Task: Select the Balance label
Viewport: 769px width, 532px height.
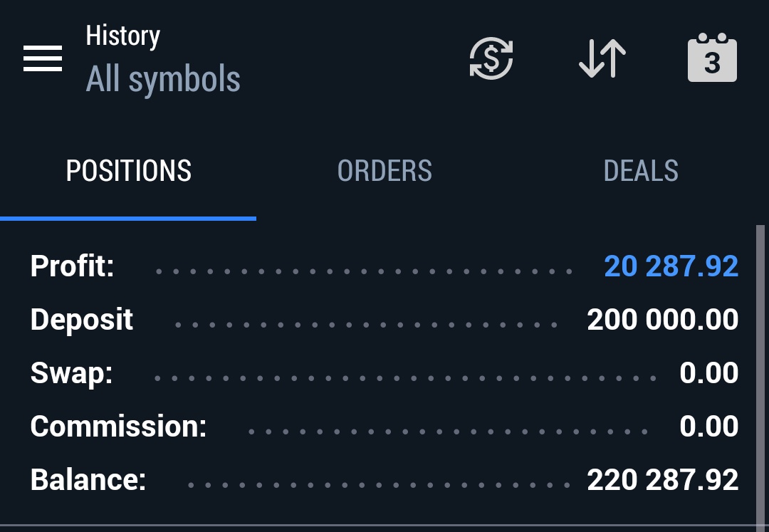Action: (x=88, y=480)
